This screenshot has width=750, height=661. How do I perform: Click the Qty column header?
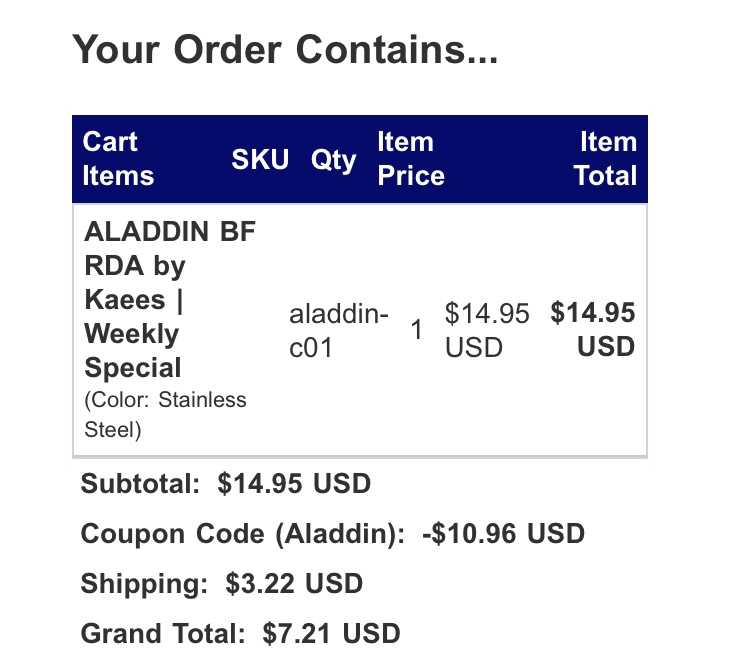(333, 159)
